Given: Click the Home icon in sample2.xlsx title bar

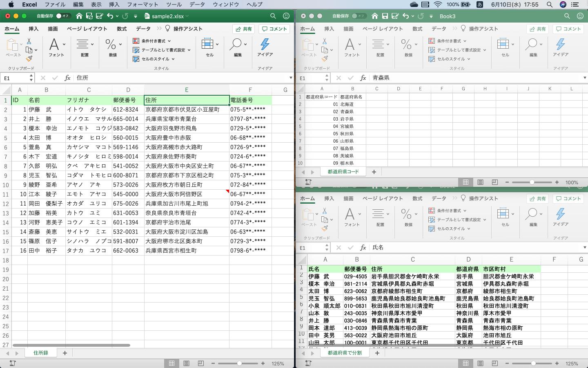Looking at the screenshot, I should tap(79, 16).
